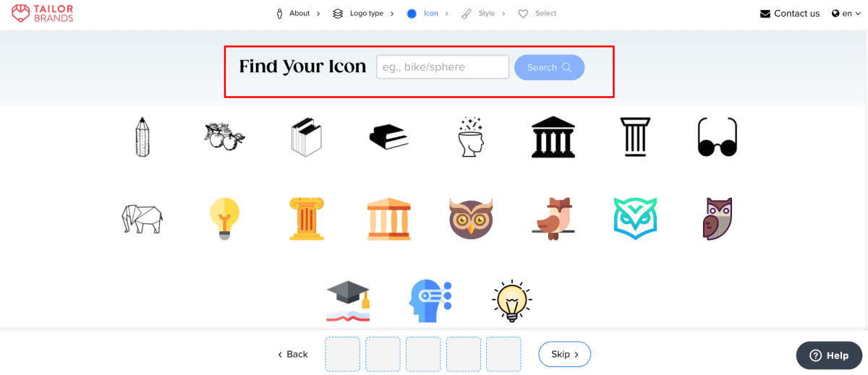
Task: Select the origami elephant icon
Action: pos(142,218)
